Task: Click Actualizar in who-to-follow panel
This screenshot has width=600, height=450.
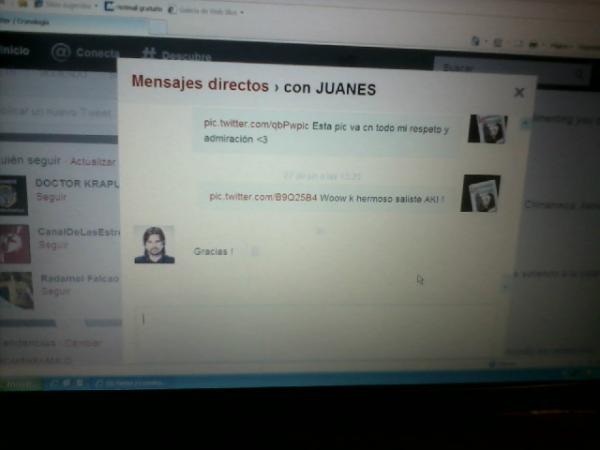Action: [93, 162]
